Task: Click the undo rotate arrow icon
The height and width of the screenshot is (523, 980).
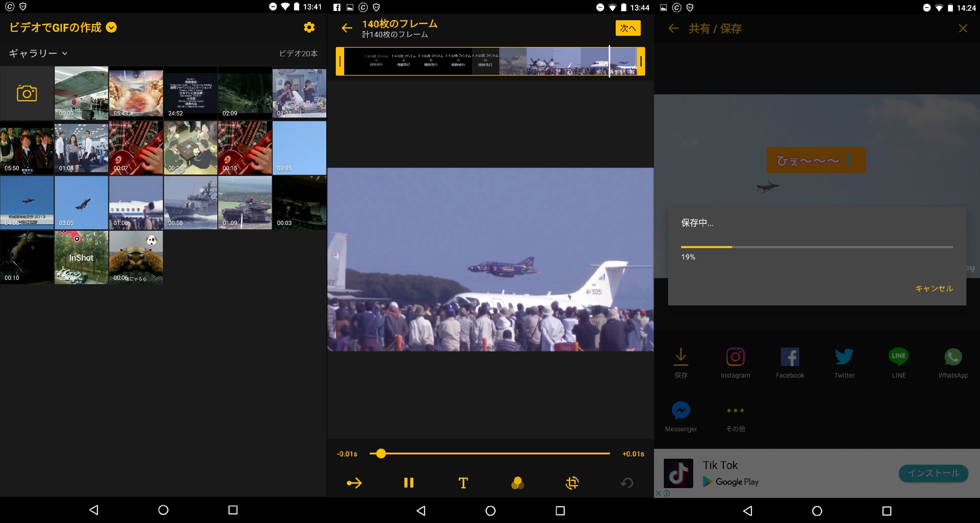Action: 627,483
